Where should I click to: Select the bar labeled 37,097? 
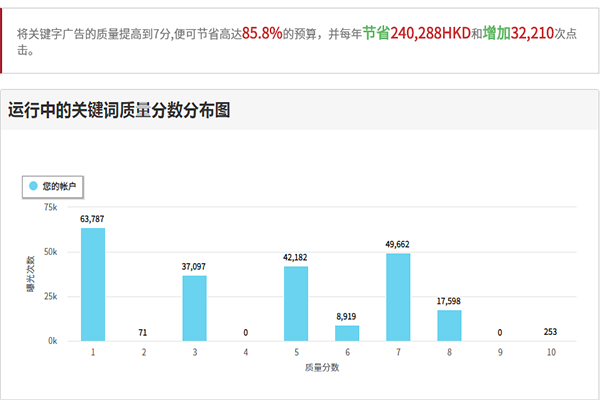click(194, 308)
